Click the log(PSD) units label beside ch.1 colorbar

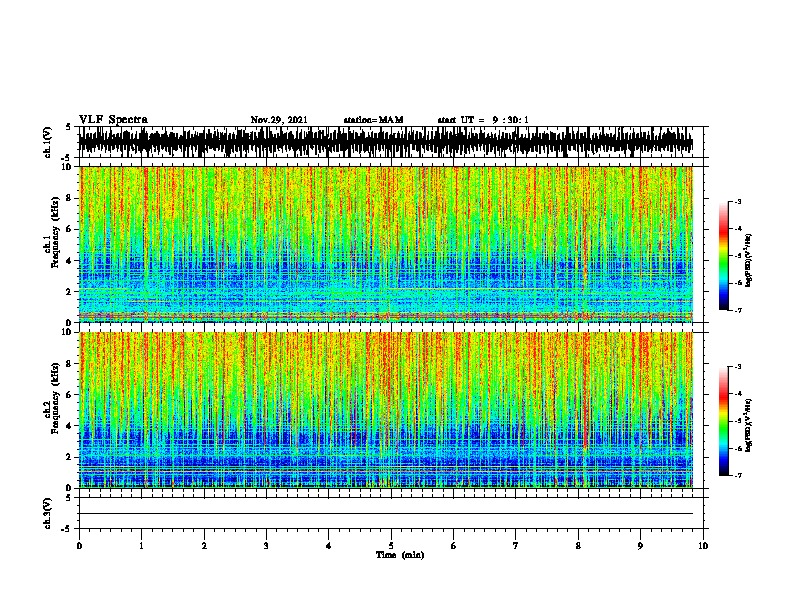pyautogui.click(x=749, y=260)
